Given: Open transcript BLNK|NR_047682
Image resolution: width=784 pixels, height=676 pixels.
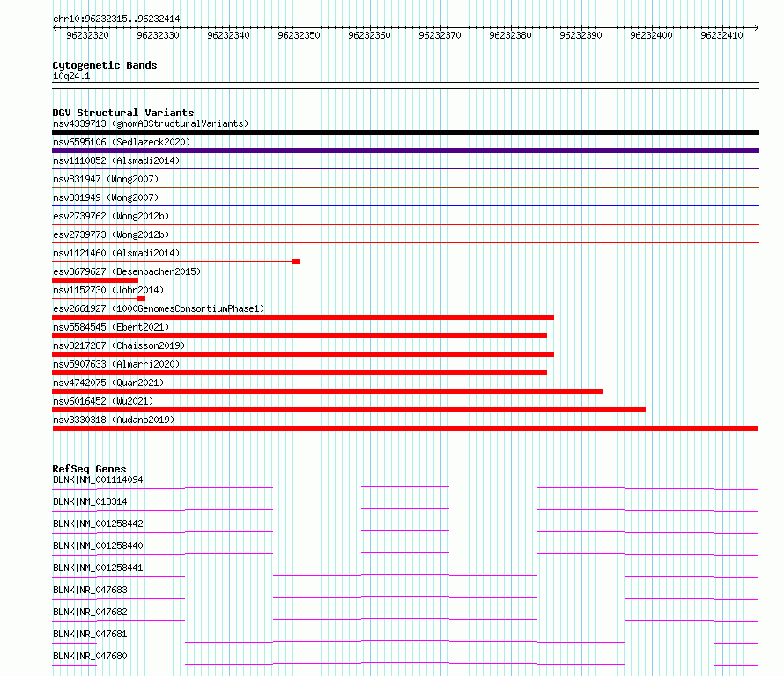Looking at the screenshot, I should click(90, 612).
